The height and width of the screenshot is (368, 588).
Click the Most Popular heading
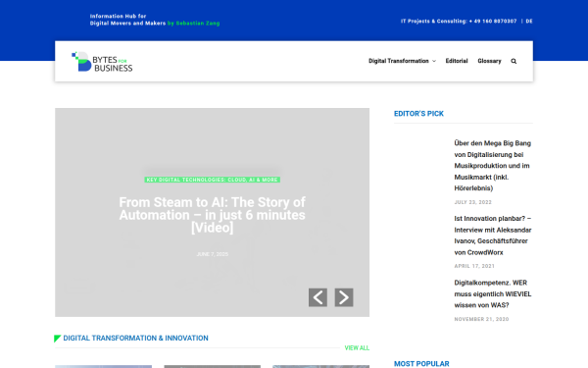click(421, 363)
